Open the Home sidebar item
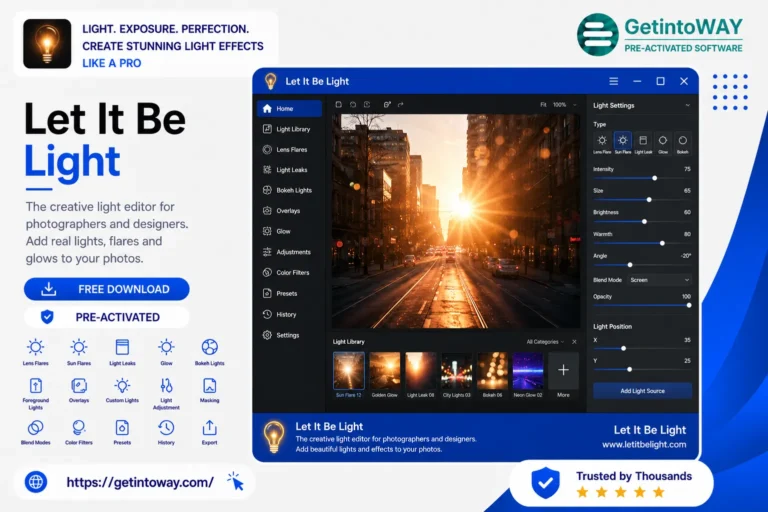768x512 pixels. pos(289,108)
